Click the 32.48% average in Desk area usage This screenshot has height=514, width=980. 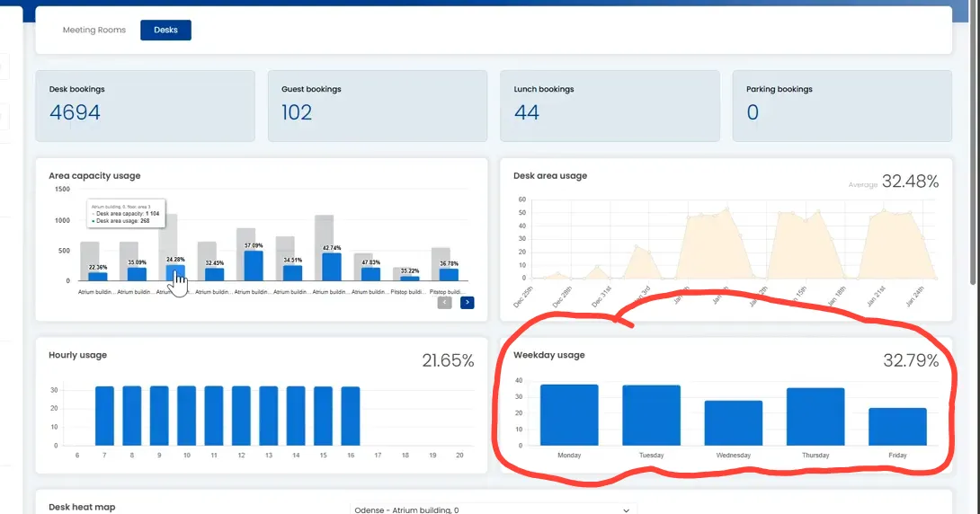(910, 182)
